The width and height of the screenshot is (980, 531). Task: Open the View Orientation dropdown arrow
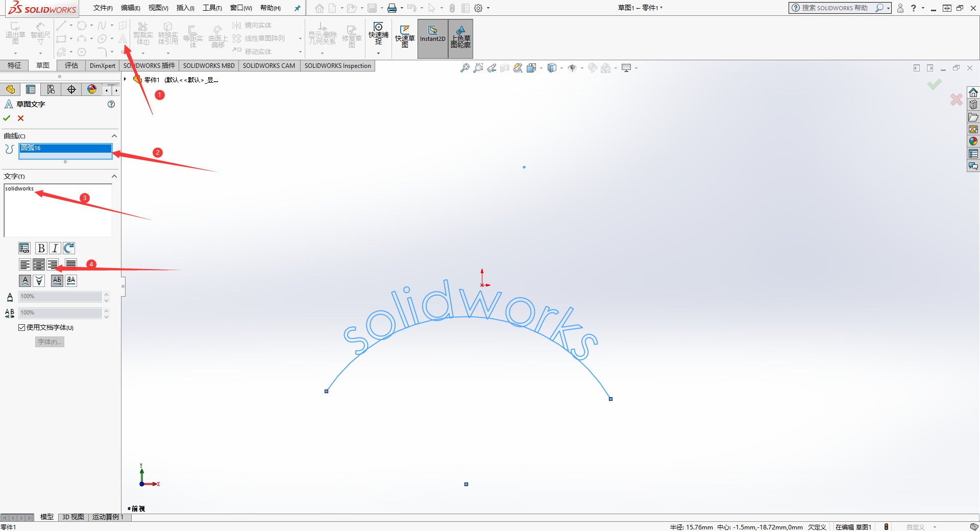[542, 68]
